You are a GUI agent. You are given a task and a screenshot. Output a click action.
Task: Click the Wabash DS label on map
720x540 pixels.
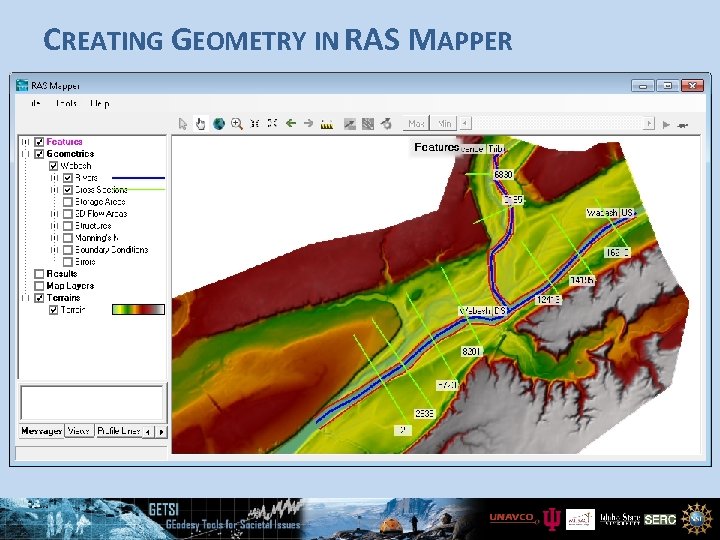point(483,312)
